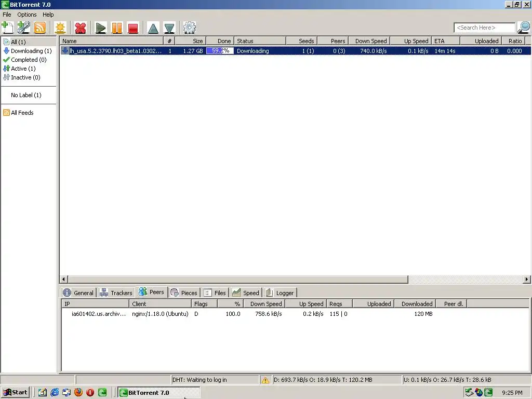Switch to the Trackers tab
This screenshot has width=532, height=399.
point(116,293)
